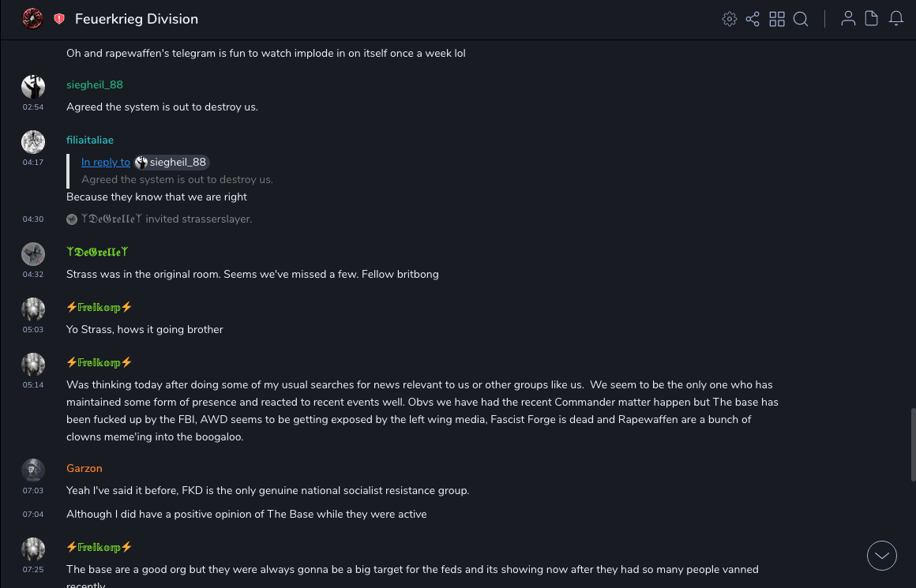Click the share room icon
The image size is (916, 588).
753,19
